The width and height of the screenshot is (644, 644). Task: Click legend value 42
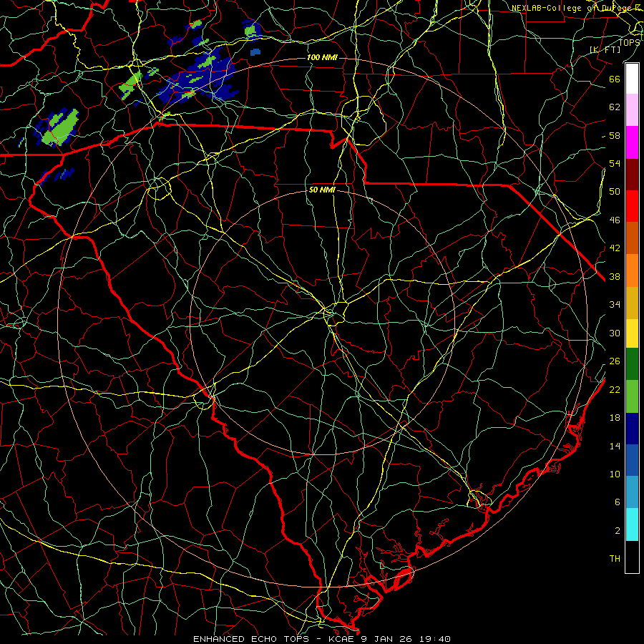[x=615, y=248]
